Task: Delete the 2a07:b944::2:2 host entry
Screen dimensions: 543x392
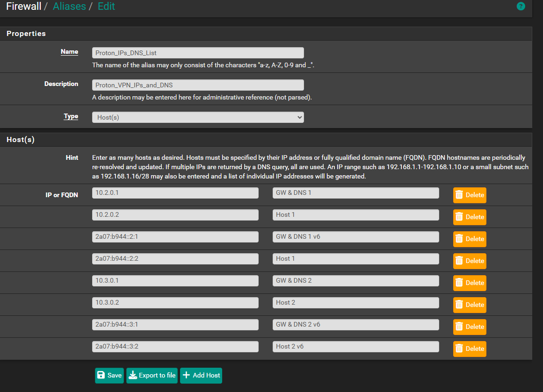Action: pos(470,261)
